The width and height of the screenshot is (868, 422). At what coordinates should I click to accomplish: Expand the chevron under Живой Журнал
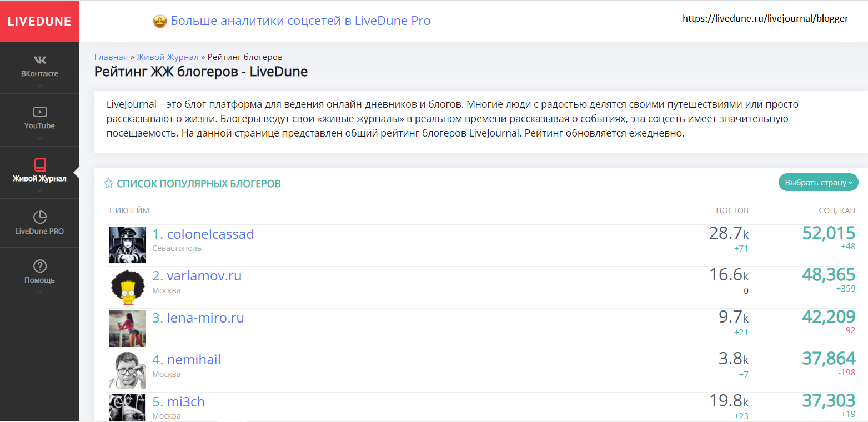[39, 190]
